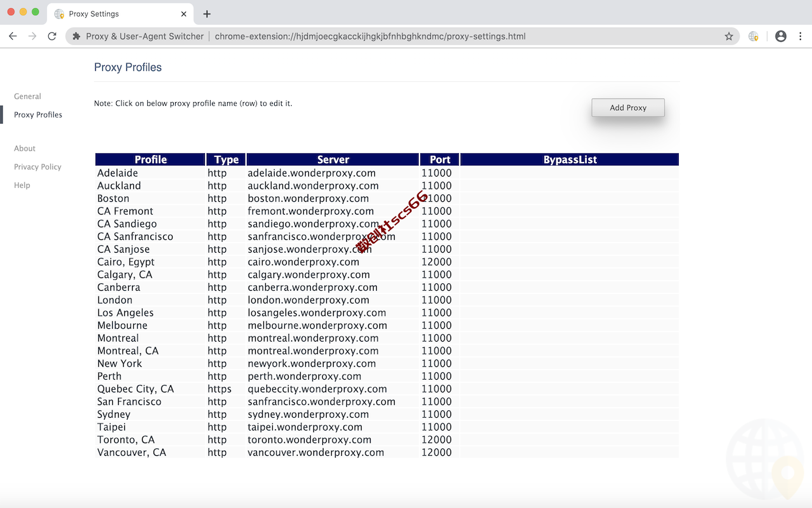
Task: Click server cairo.wonderproxy.com
Action: (303, 262)
